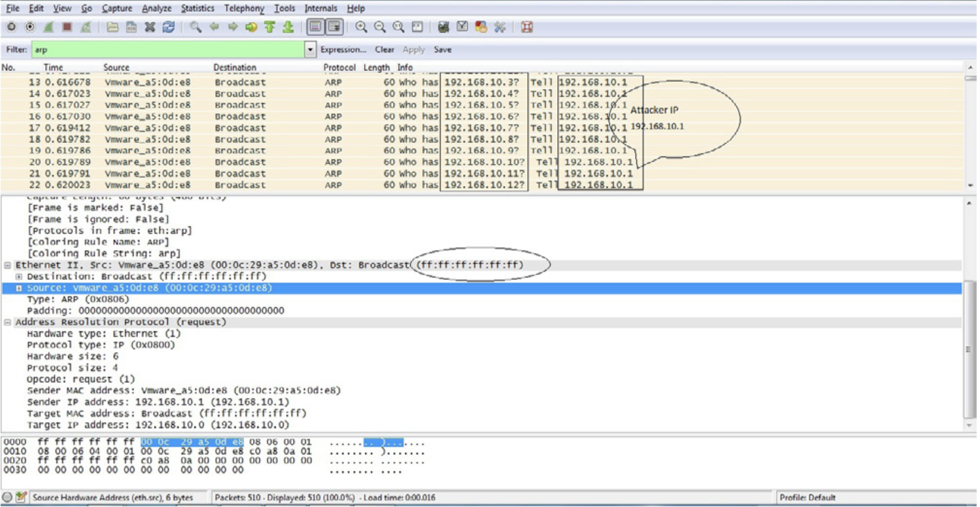This screenshot has width=980, height=507.
Task: Open a capture file with the folder icon
Action: 113,27
